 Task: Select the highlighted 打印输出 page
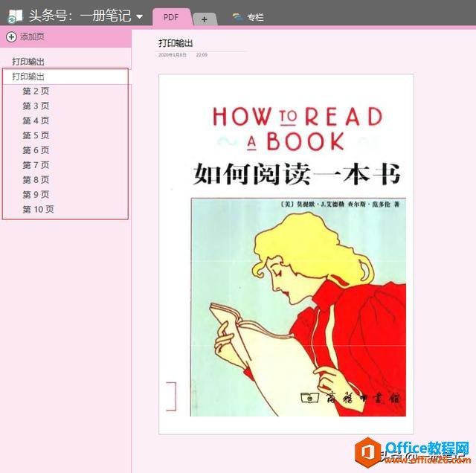click(x=65, y=77)
